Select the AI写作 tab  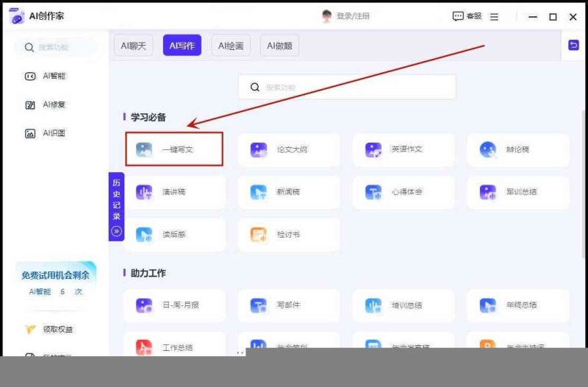click(182, 46)
